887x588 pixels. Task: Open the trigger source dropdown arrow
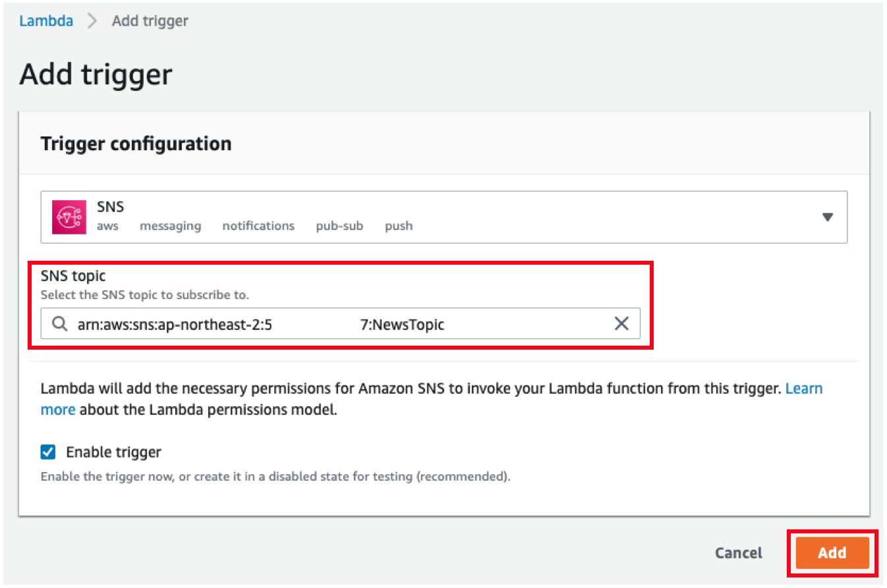(828, 217)
